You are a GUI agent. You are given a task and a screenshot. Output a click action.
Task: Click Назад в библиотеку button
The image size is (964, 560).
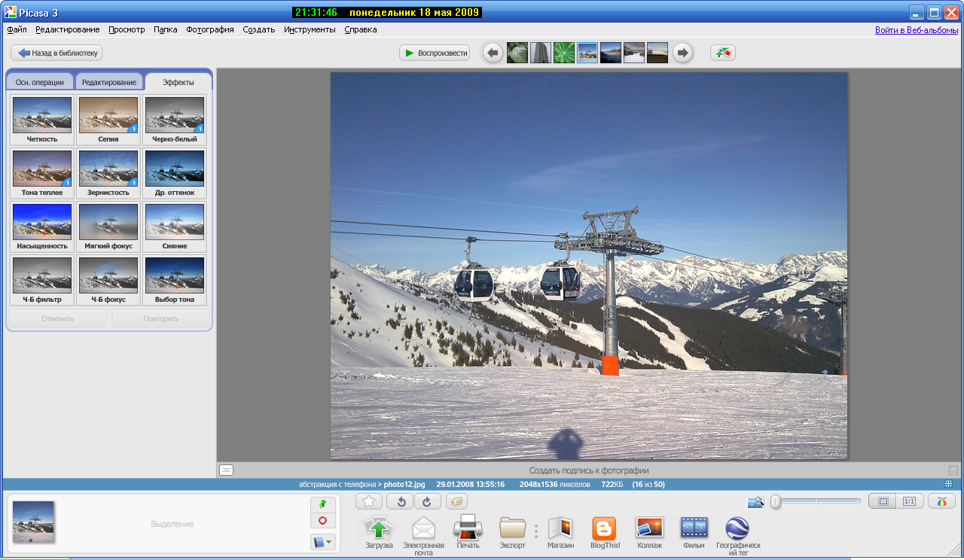[x=56, y=53]
